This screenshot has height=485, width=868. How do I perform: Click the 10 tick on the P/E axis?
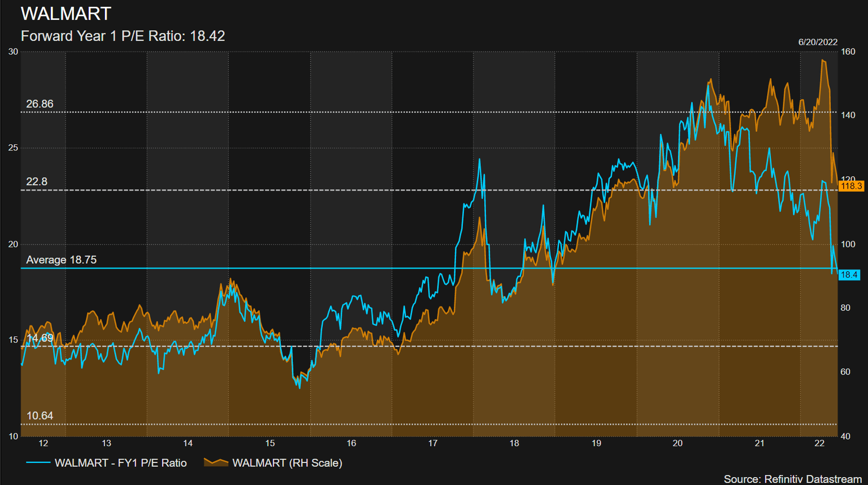pos(13,436)
